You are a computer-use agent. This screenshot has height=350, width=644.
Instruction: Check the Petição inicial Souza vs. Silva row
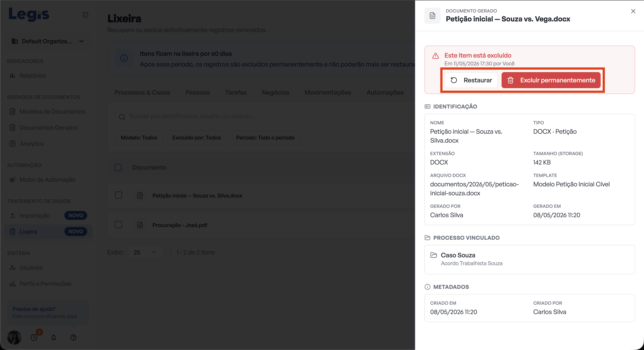[119, 195]
